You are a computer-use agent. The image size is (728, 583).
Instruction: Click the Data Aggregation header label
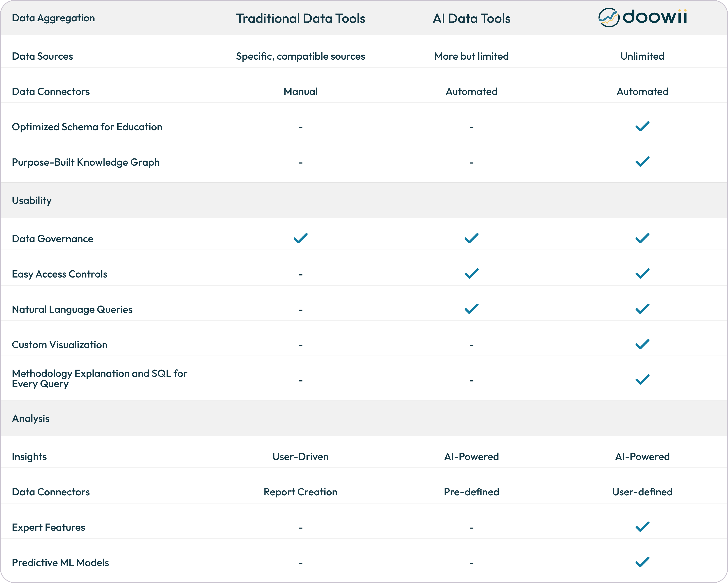(x=53, y=18)
